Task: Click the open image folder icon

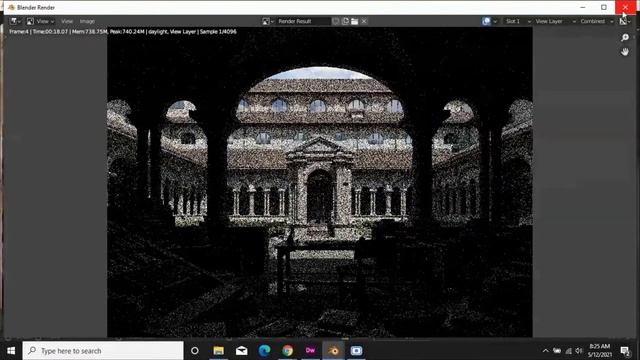Action: click(355, 21)
